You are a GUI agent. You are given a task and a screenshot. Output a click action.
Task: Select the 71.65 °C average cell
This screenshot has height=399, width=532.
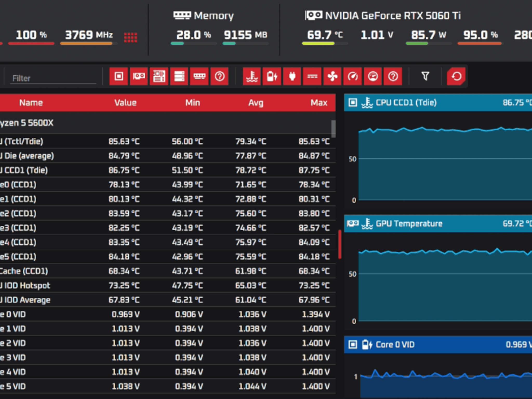click(251, 185)
